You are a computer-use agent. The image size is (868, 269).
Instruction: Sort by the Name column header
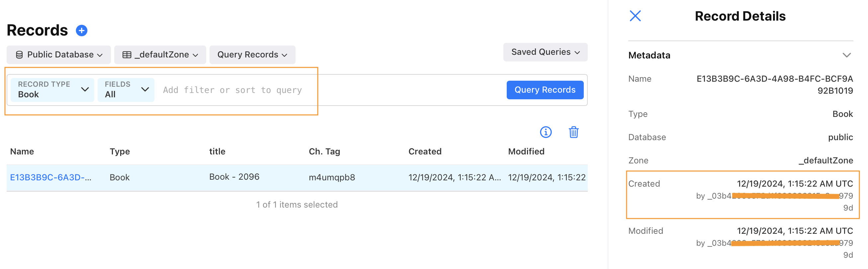click(22, 151)
